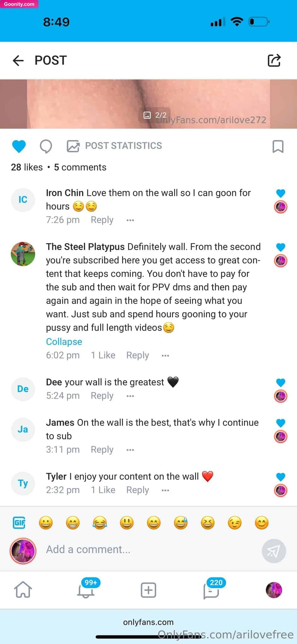Open profile tab in bottom navigation
The width and height of the screenshot is (297, 644).
[274, 590]
